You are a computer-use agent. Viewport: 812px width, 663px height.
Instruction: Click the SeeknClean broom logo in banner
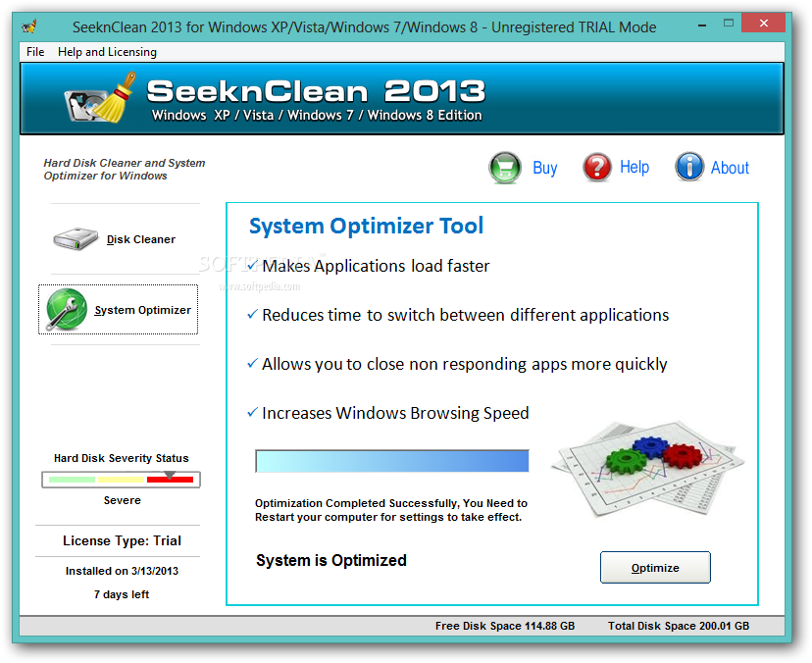pos(100,98)
